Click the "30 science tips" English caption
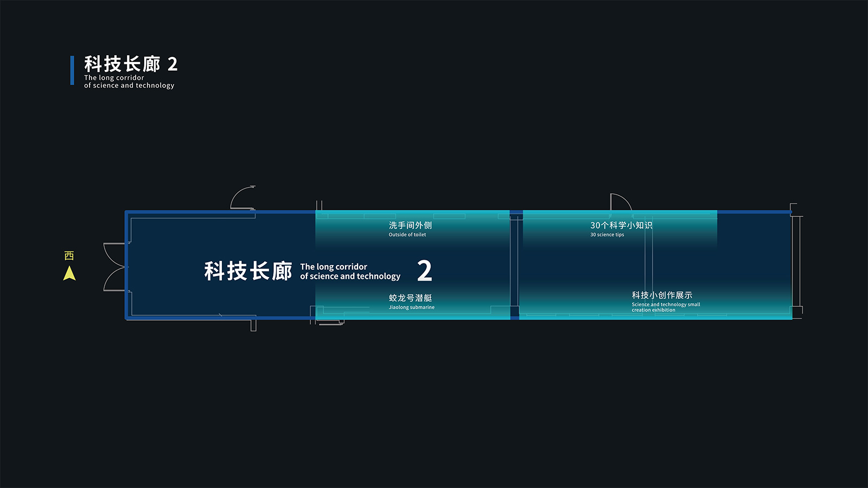 tap(607, 235)
